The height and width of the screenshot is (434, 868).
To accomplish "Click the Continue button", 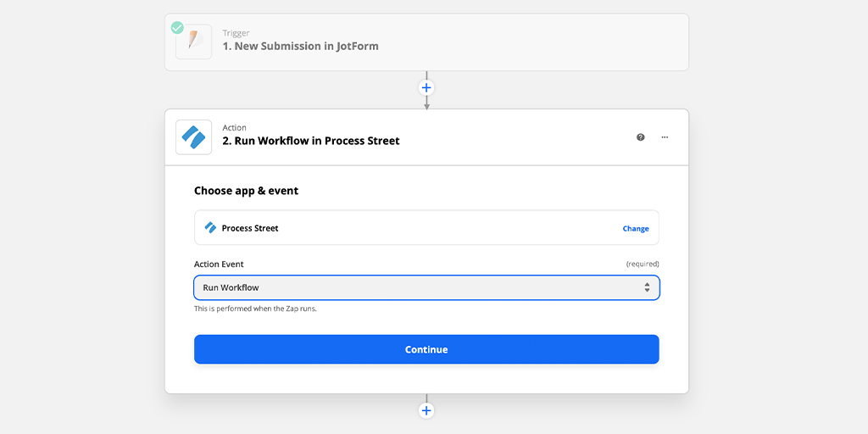I will click(x=426, y=349).
